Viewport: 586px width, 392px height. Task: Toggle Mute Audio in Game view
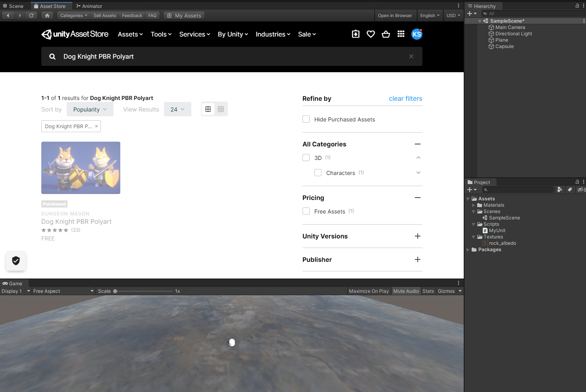pos(406,291)
